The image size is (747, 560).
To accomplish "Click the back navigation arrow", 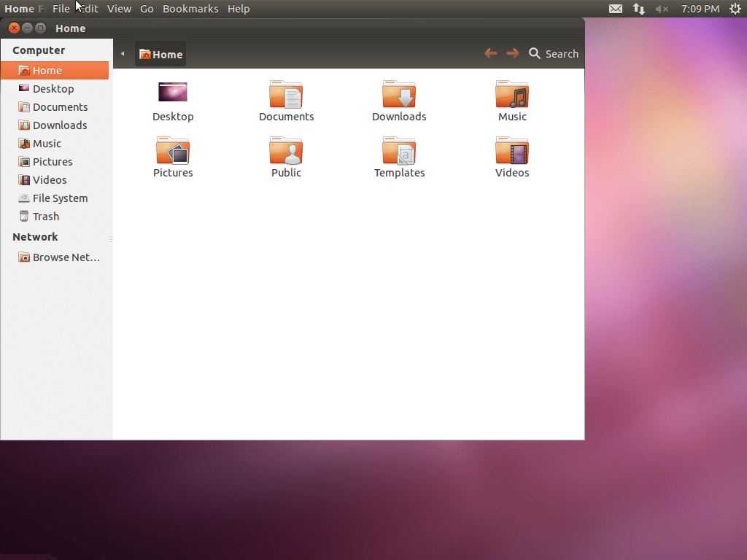I will (491, 53).
